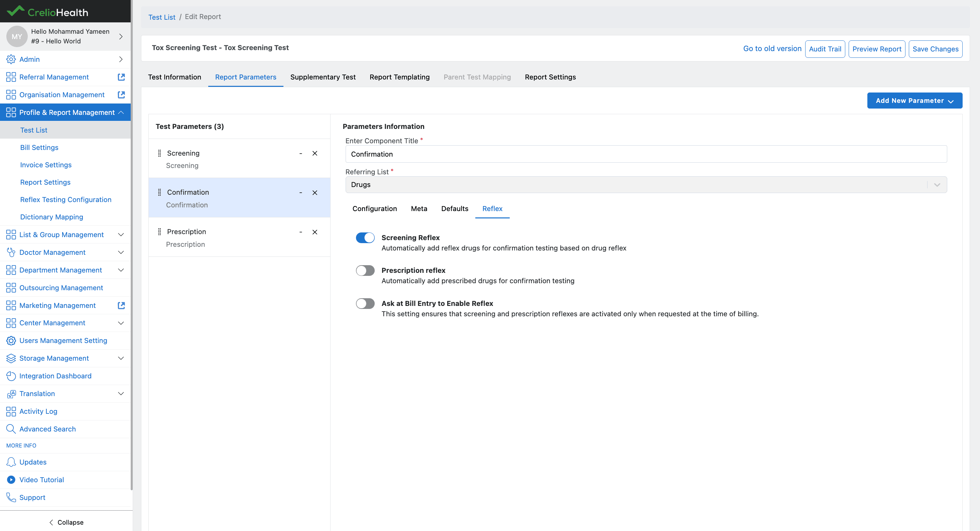Click the Support phone icon

(x=11, y=498)
